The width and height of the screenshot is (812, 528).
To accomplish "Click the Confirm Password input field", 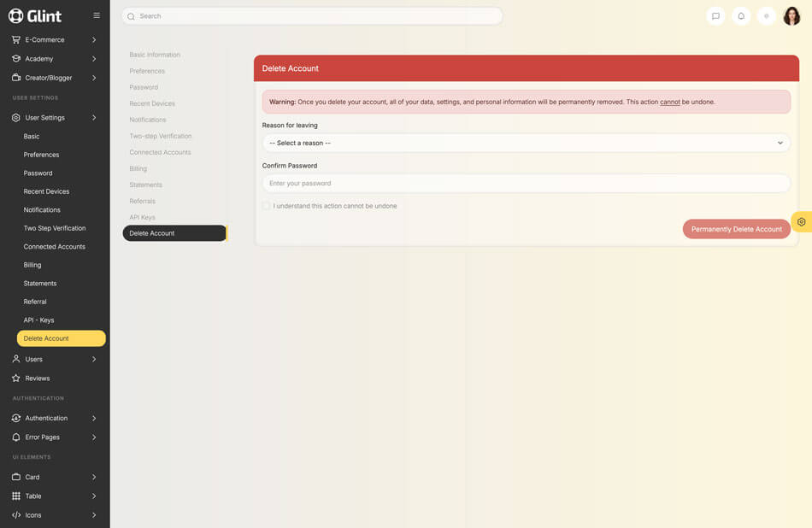I will (x=526, y=183).
